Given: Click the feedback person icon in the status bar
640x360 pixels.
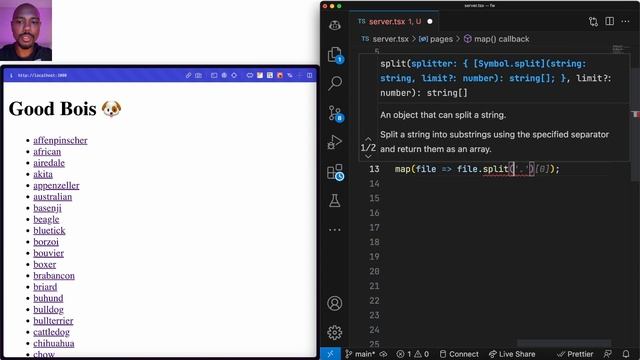Looking at the screenshot, I should coord(608,354).
